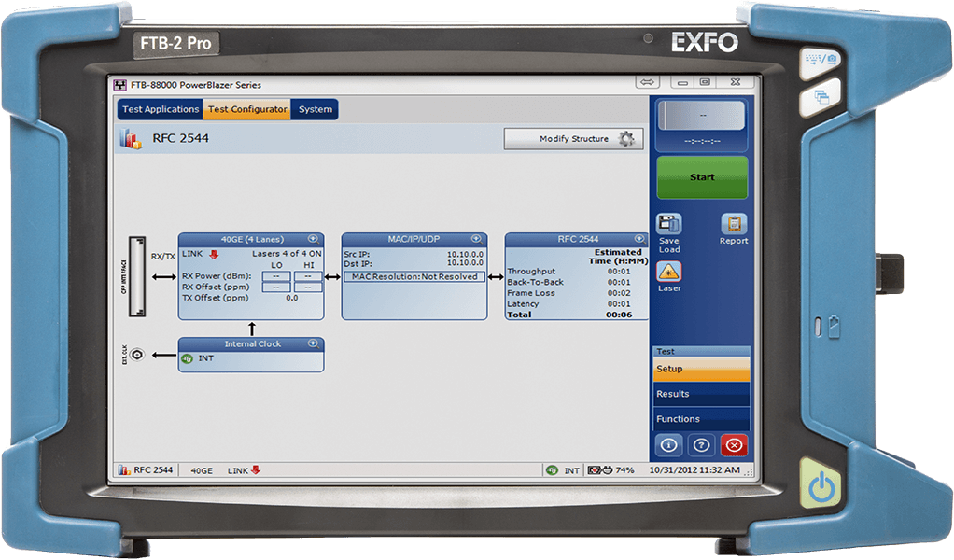Image resolution: width=954 pixels, height=560 pixels.
Task: Expand the 40GE (4 Lanes) block
Action: point(313,239)
